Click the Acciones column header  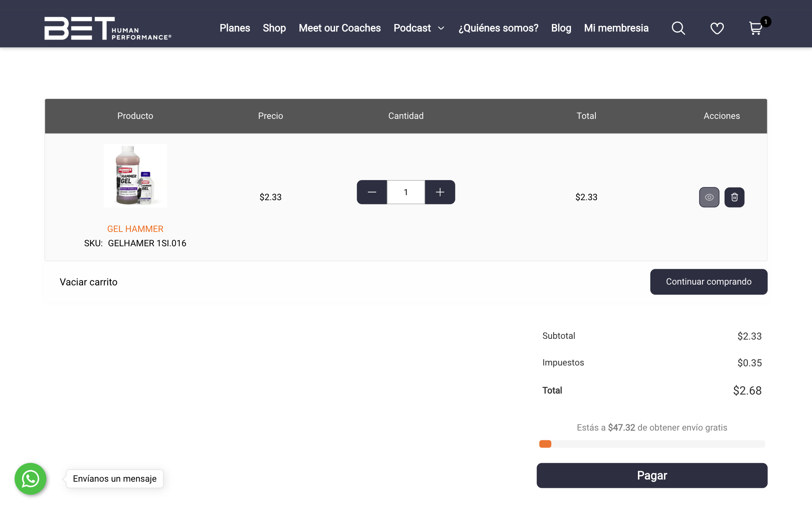[x=721, y=116]
